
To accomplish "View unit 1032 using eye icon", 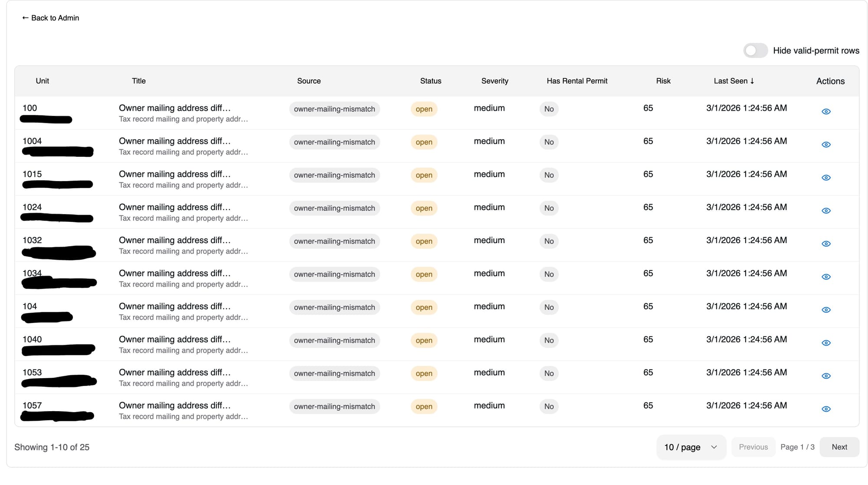I will pos(826,244).
